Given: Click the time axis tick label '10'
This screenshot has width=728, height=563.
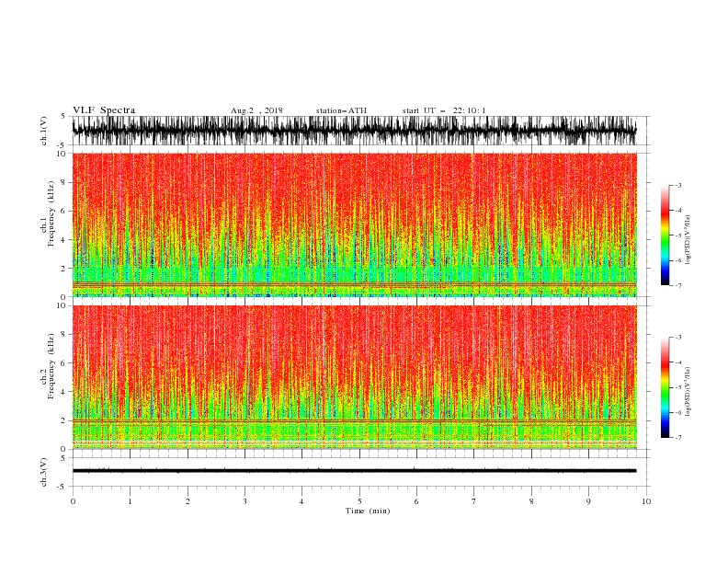Looking at the screenshot, I should (x=646, y=501).
